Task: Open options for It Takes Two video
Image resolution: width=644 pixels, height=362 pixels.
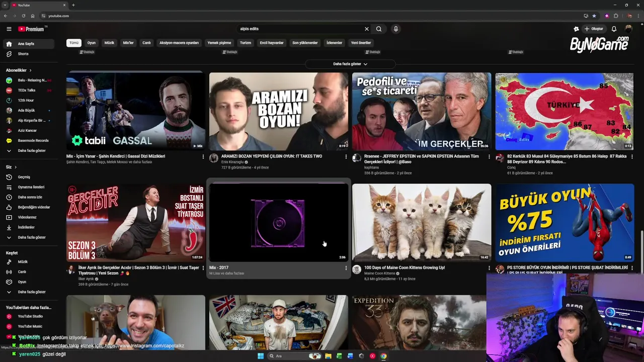Action: point(346,157)
